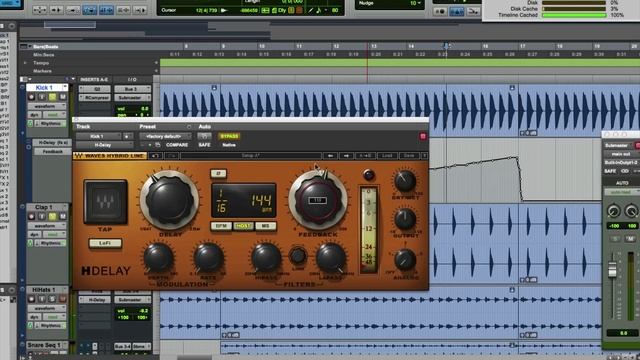Click the Kick 1 track name

[x=44, y=88]
